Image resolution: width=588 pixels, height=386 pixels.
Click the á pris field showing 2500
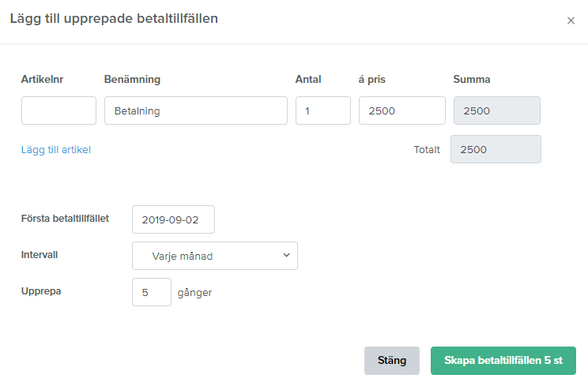[402, 111]
